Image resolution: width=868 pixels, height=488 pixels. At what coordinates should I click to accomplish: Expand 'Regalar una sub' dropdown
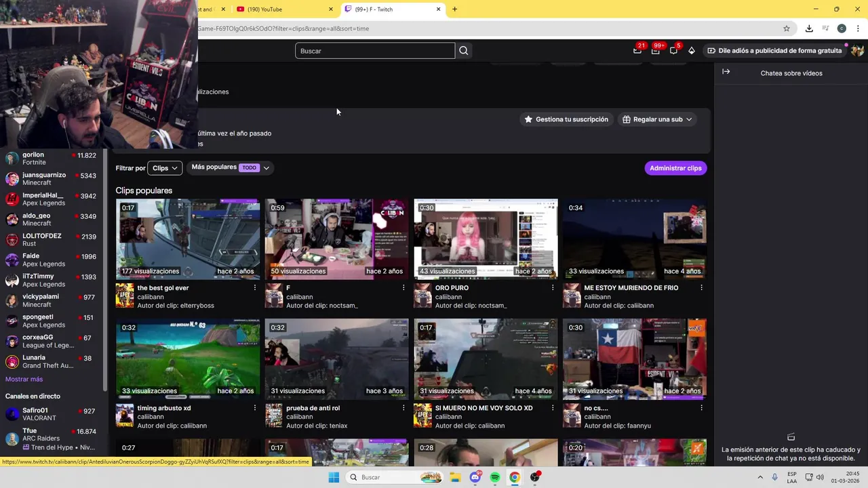click(658, 119)
